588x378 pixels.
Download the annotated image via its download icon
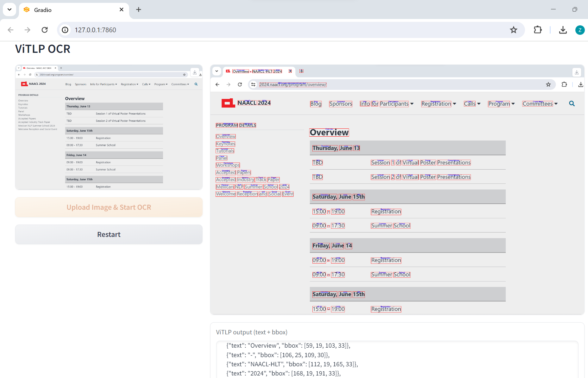[577, 72]
